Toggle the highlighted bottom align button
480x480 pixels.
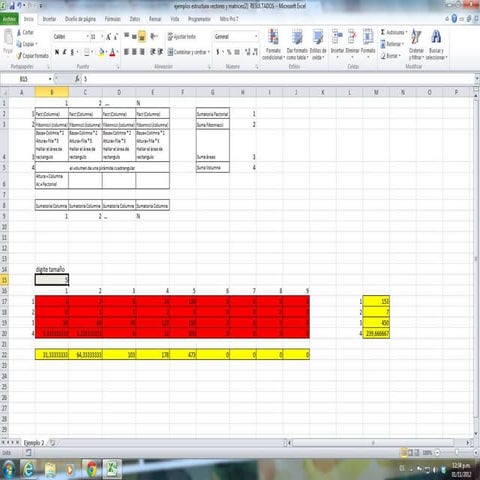pyautogui.click(x=142, y=36)
